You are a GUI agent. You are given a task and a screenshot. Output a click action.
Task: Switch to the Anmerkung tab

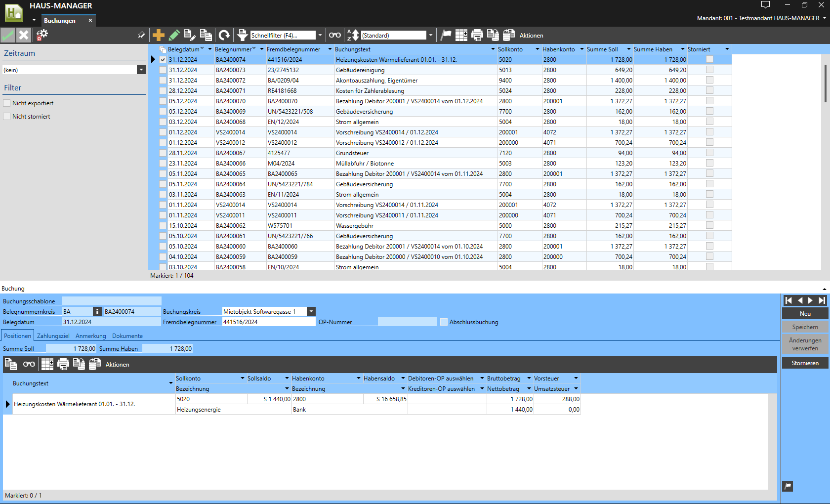click(91, 336)
